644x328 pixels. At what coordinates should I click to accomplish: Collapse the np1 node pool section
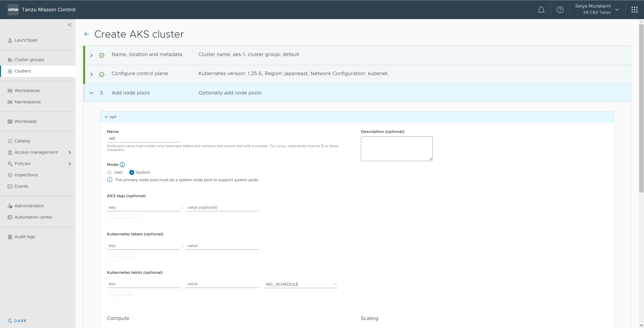tap(106, 117)
